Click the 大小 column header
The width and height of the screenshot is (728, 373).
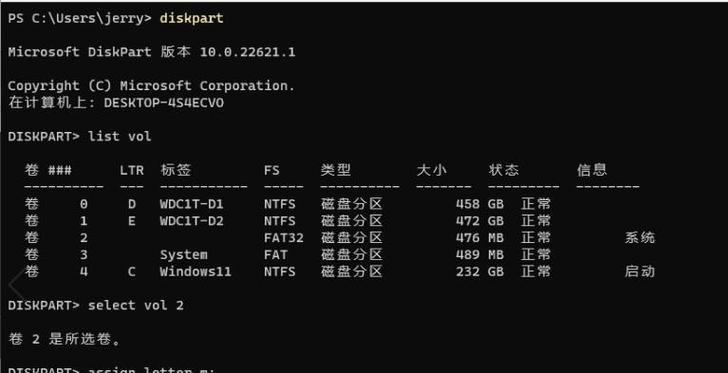(431, 170)
